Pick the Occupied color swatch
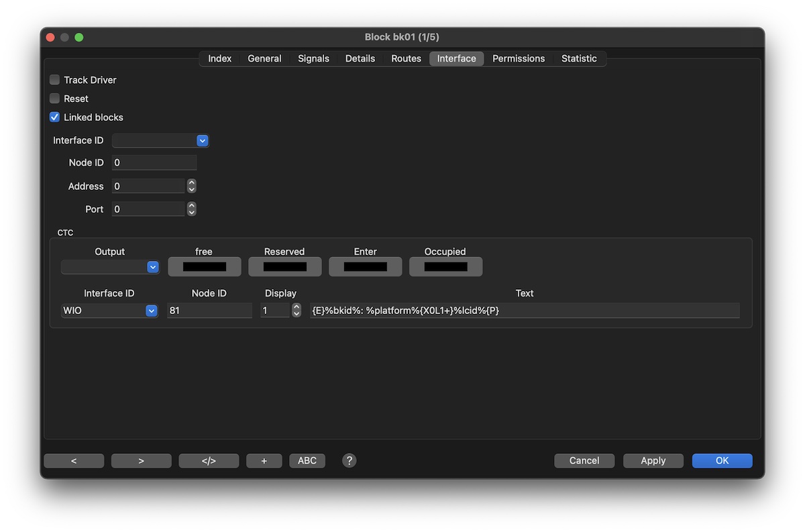The width and height of the screenshot is (805, 532). coord(445,267)
